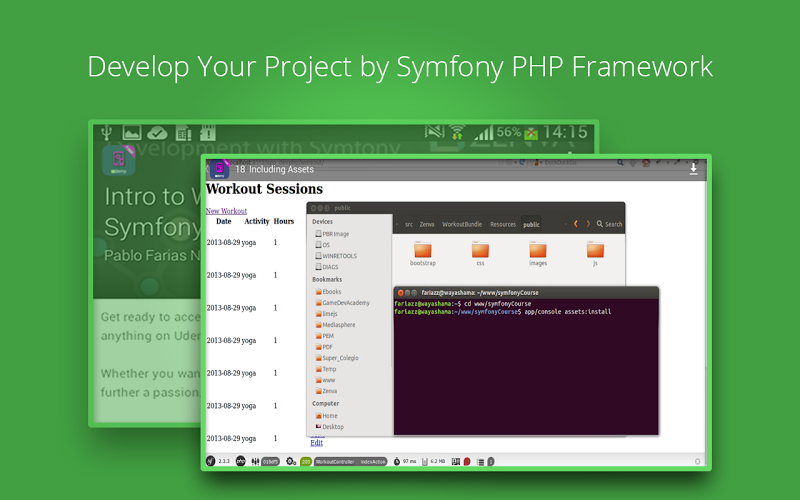Click the 018df5 token badge
The width and height of the screenshot is (800, 500).
pyautogui.click(x=270, y=461)
